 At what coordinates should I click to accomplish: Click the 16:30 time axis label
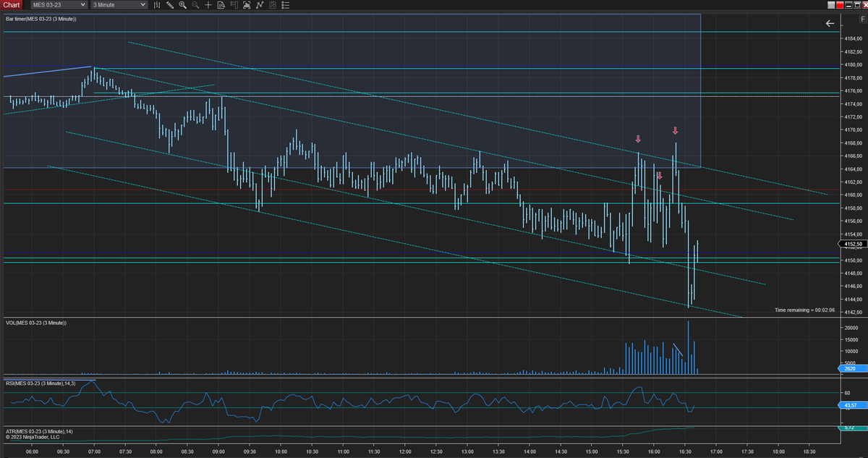[684, 451]
